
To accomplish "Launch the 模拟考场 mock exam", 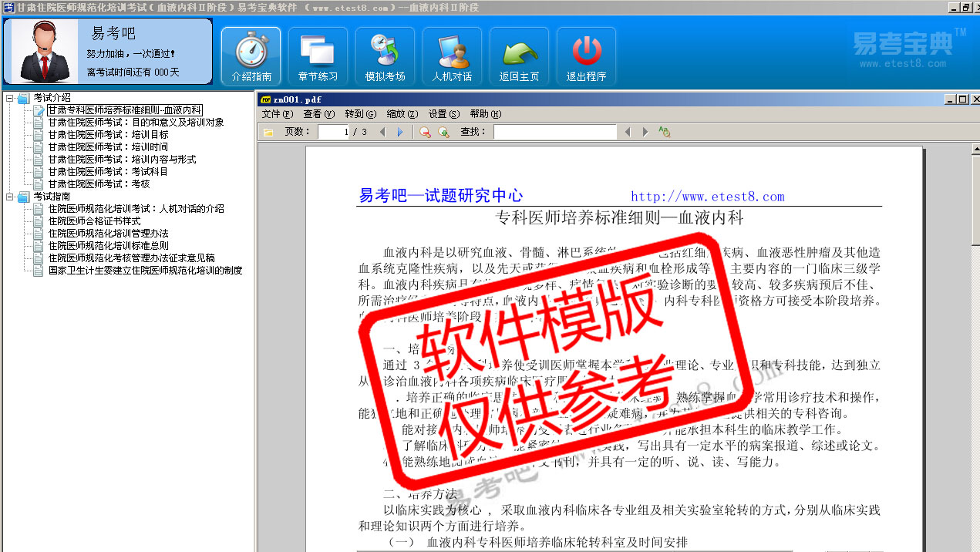I will [x=385, y=56].
